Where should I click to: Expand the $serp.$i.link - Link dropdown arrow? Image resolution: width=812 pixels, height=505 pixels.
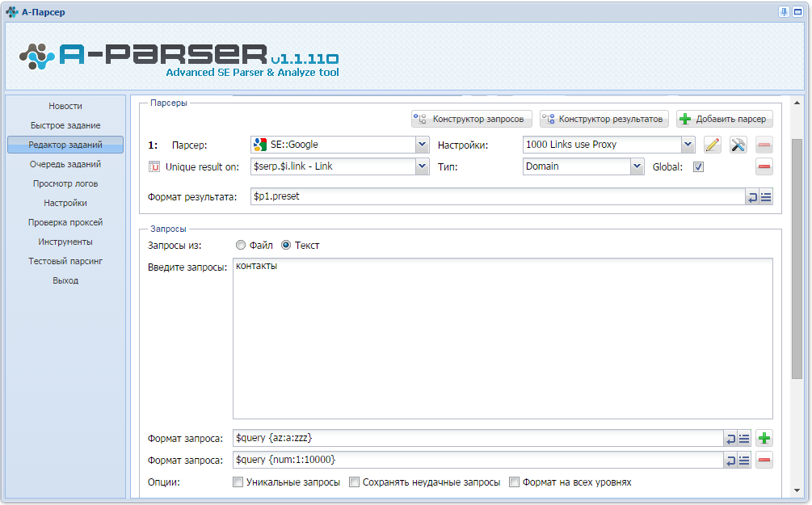[422, 166]
